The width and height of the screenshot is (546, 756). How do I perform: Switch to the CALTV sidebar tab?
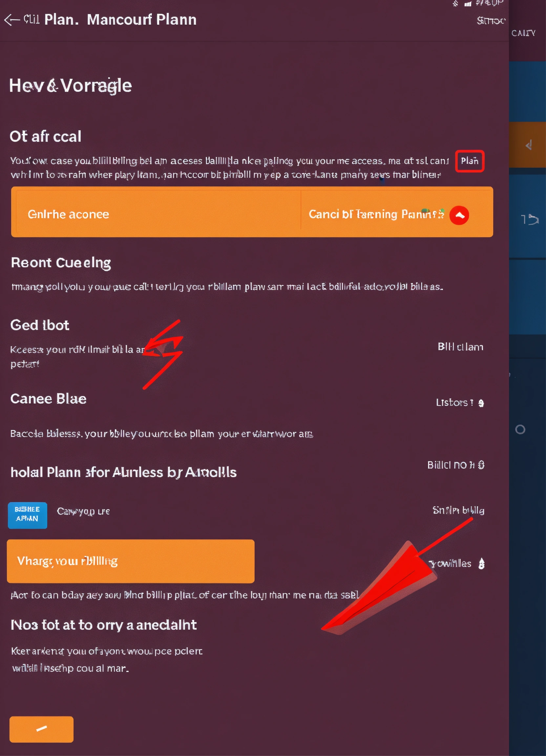pos(523,33)
